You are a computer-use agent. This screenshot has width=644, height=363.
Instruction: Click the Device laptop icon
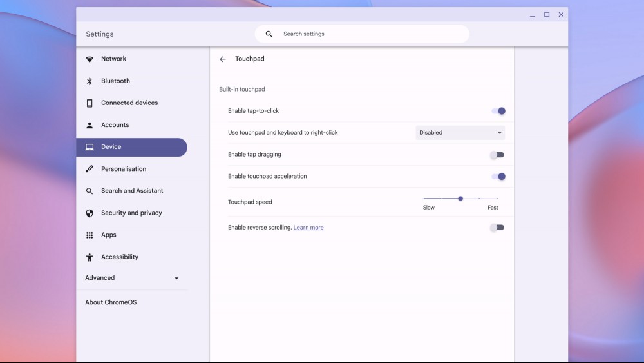[x=90, y=147]
